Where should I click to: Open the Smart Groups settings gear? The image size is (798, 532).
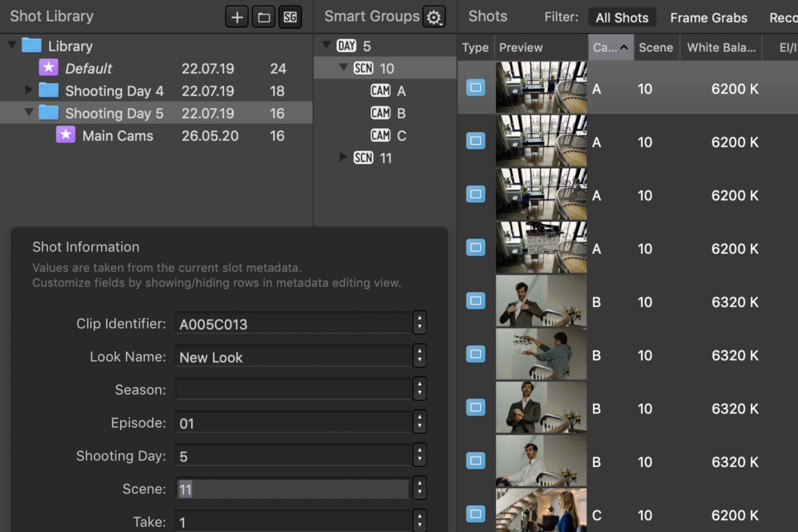click(433, 16)
